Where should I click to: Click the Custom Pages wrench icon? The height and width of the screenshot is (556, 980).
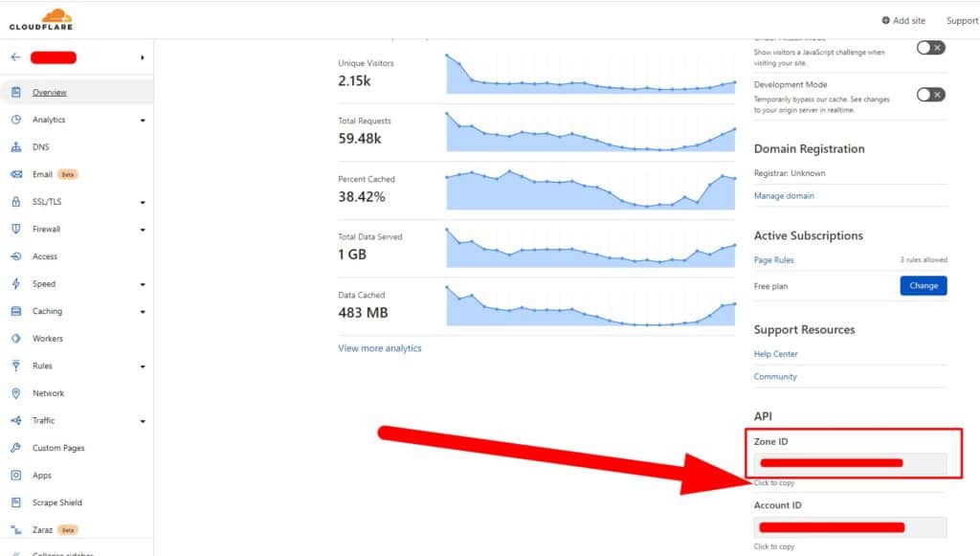(x=16, y=448)
